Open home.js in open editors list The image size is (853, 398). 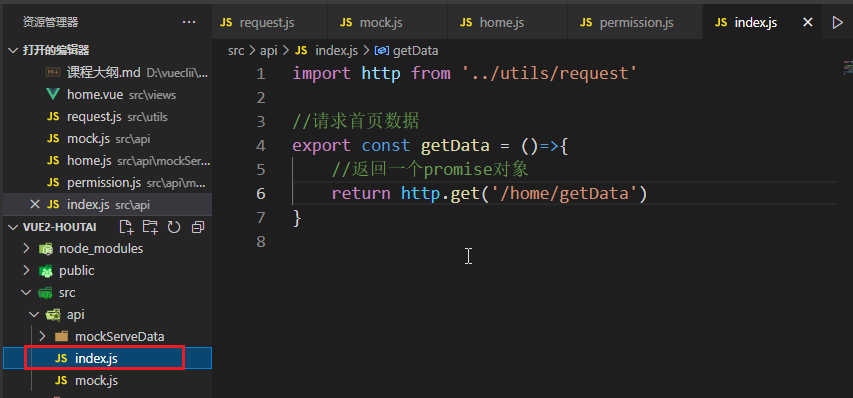click(107, 160)
